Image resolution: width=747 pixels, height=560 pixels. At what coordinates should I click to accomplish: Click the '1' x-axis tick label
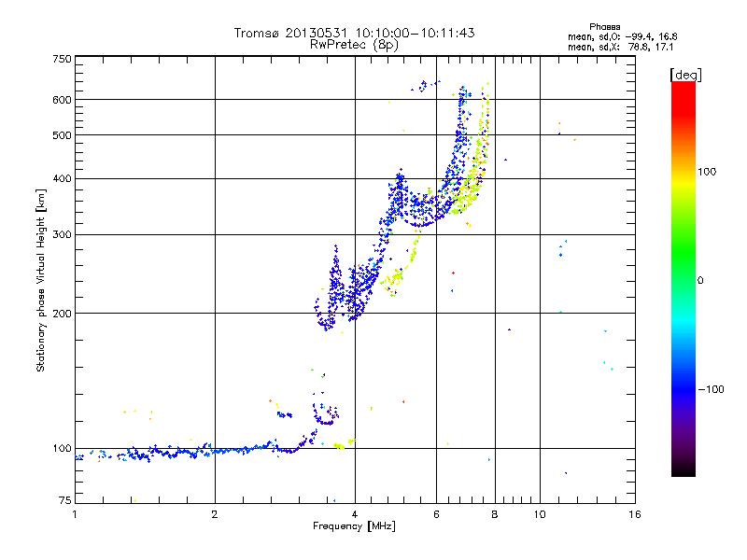coord(75,515)
